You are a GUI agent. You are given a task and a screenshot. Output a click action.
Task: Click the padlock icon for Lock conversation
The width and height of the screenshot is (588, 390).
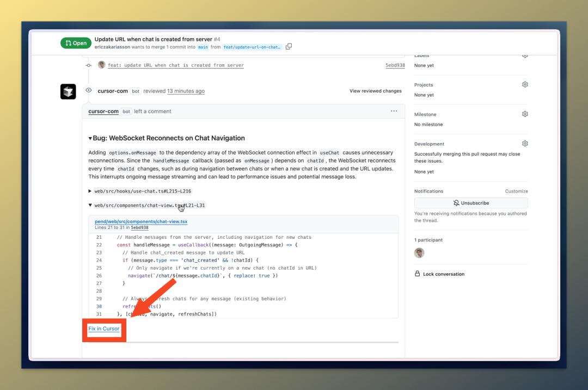(418, 274)
